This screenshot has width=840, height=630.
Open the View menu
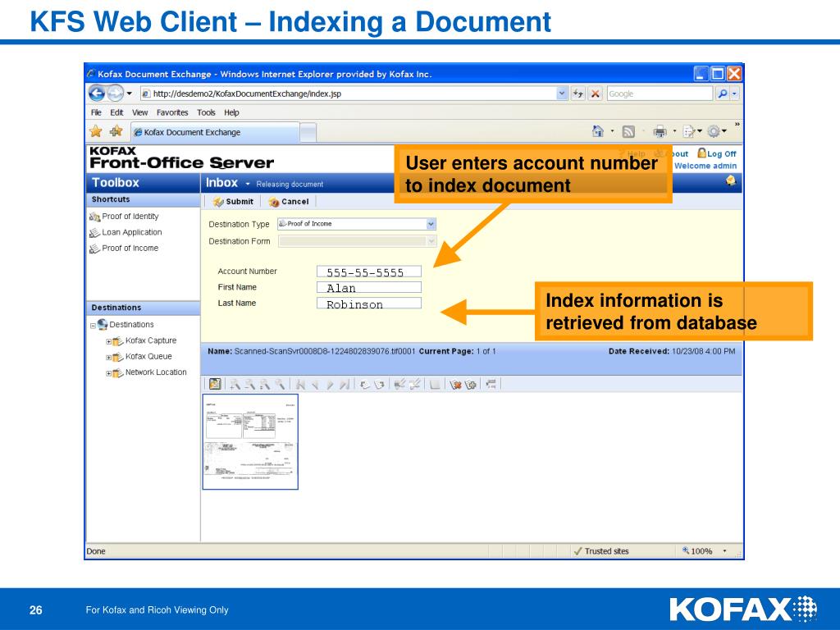139,112
